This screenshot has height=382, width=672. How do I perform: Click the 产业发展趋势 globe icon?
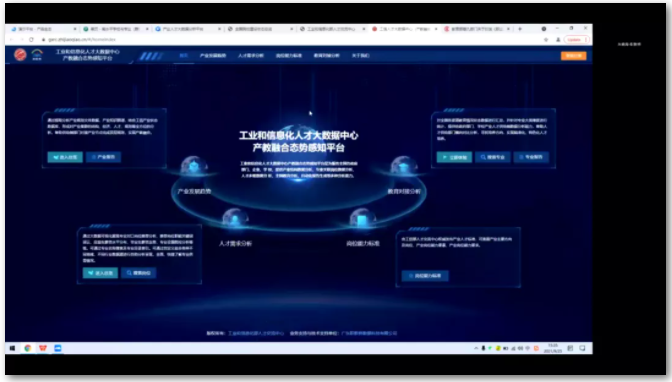click(x=194, y=167)
